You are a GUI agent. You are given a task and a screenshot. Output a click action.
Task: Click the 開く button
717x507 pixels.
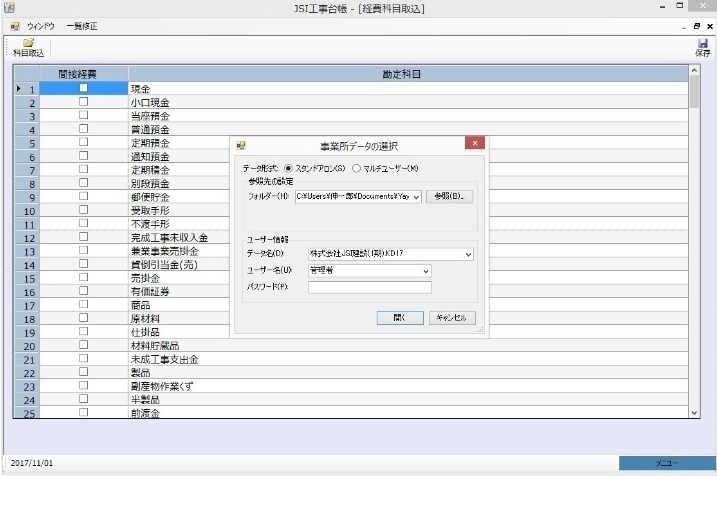click(x=400, y=317)
